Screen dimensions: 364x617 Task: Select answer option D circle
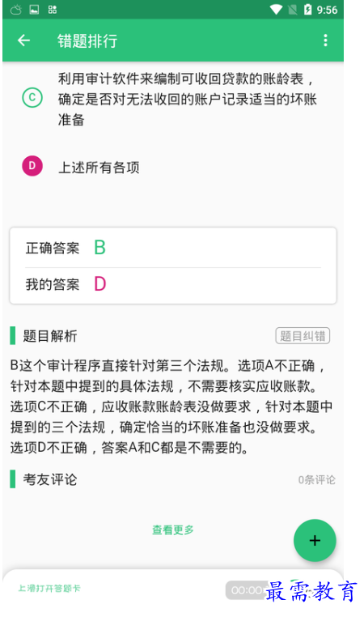32,166
